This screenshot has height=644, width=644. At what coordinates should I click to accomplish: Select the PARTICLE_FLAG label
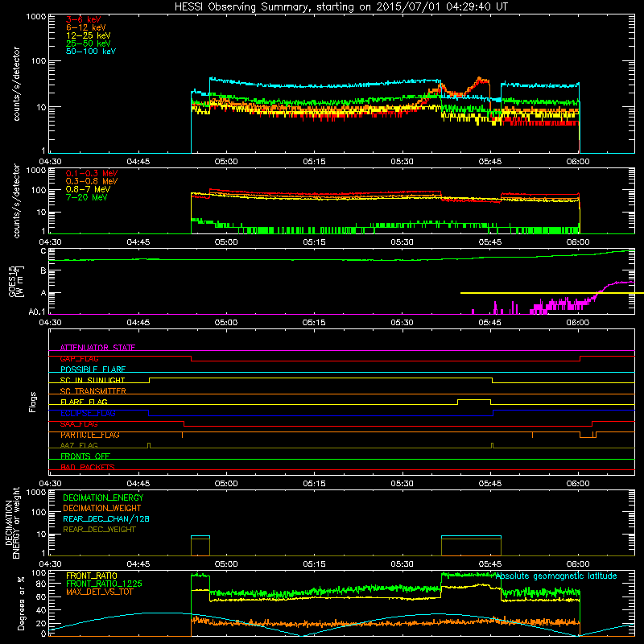point(90,435)
